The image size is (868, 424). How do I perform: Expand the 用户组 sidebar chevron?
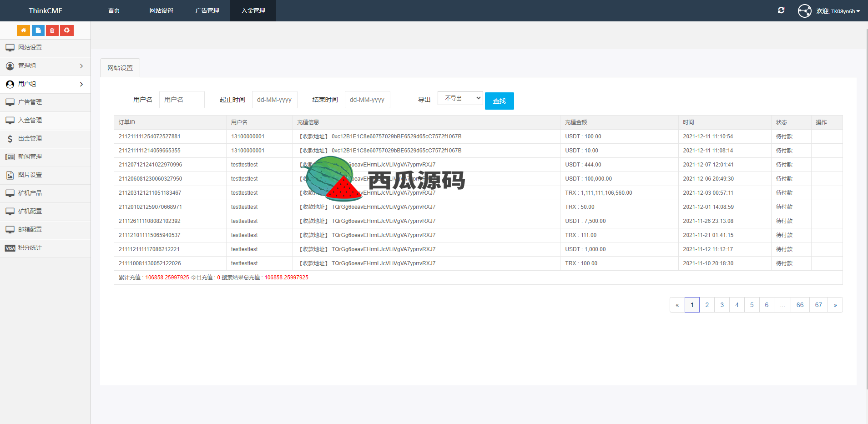click(x=81, y=84)
